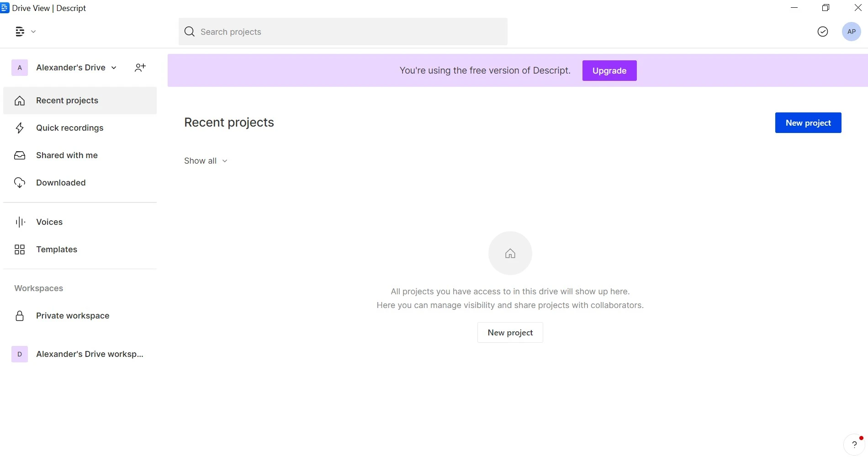Open the Descript app menu icon
This screenshot has width=868, height=462.
point(20,32)
